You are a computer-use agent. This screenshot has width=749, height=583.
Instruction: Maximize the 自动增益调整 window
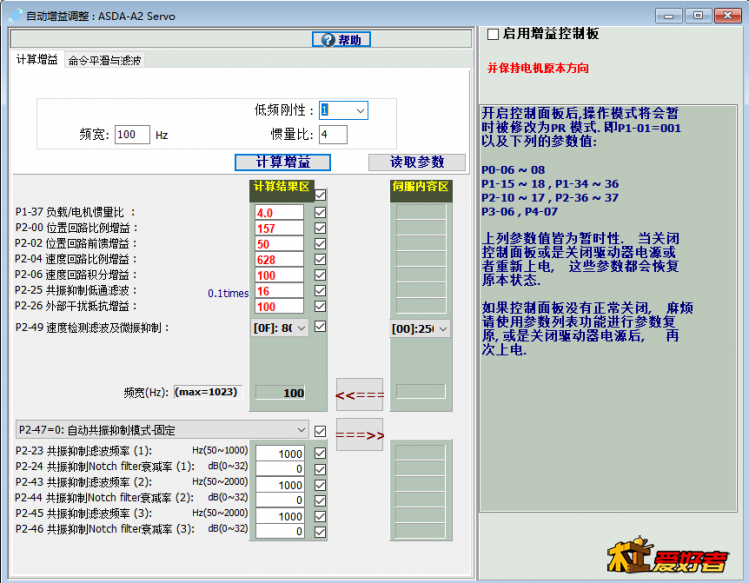point(697,16)
